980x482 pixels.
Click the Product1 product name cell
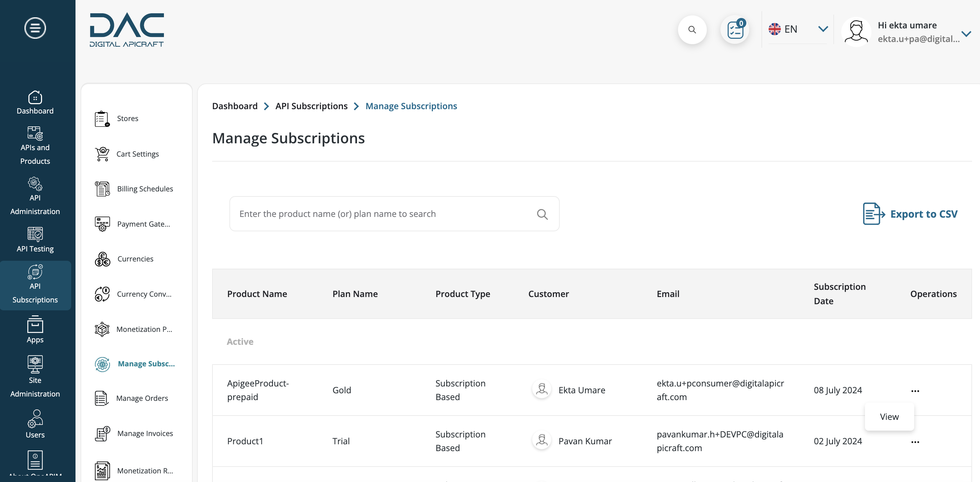[244, 441]
